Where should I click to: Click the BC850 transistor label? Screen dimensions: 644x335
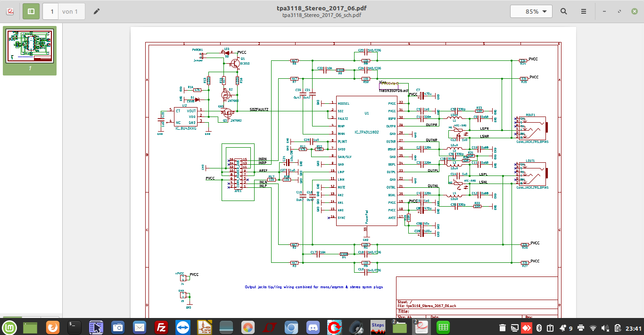click(x=245, y=63)
